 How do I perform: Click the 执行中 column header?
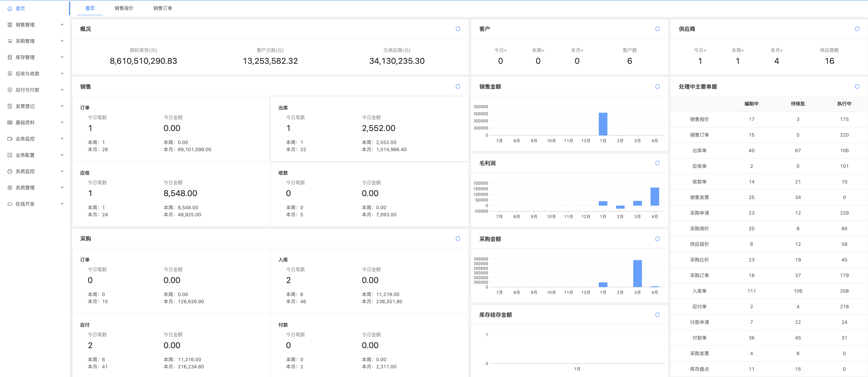click(844, 104)
